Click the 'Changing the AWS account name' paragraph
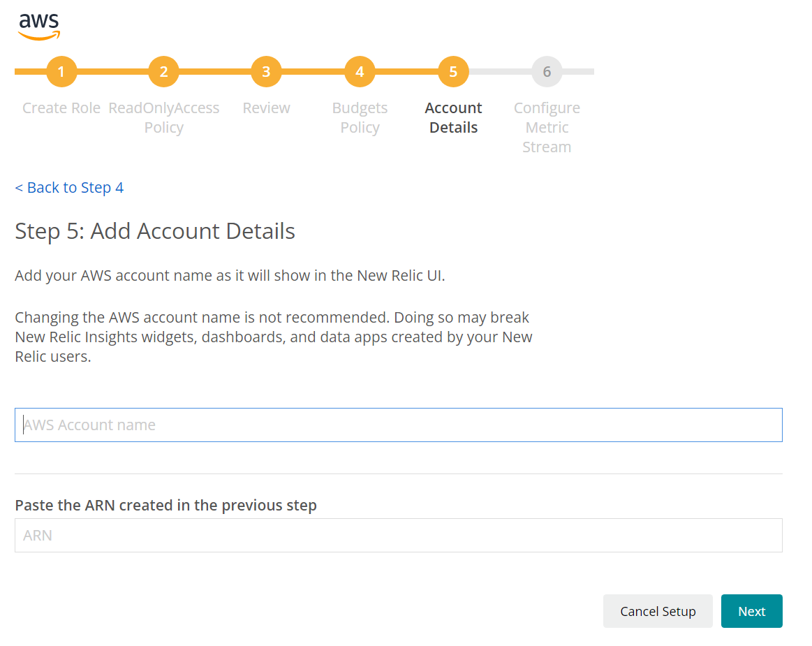The height and width of the screenshot is (646, 812). [x=274, y=337]
